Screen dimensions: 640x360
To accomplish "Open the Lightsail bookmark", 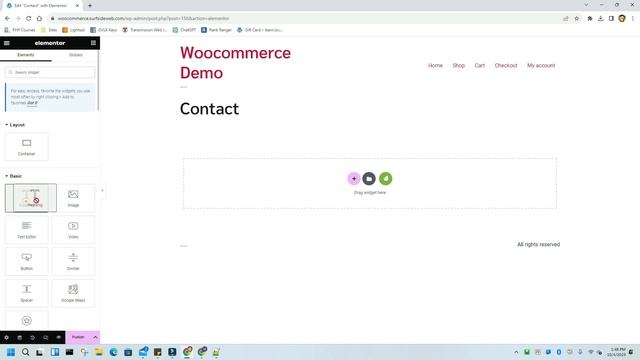I will [x=73, y=30].
